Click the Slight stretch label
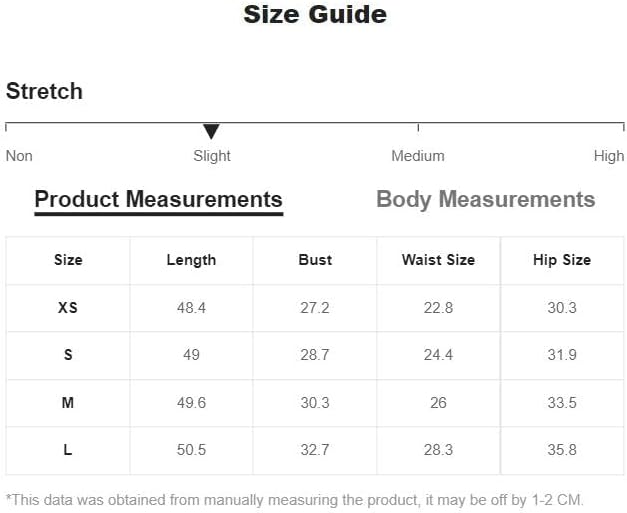Viewport: 627px width, 513px height. [x=212, y=156]
